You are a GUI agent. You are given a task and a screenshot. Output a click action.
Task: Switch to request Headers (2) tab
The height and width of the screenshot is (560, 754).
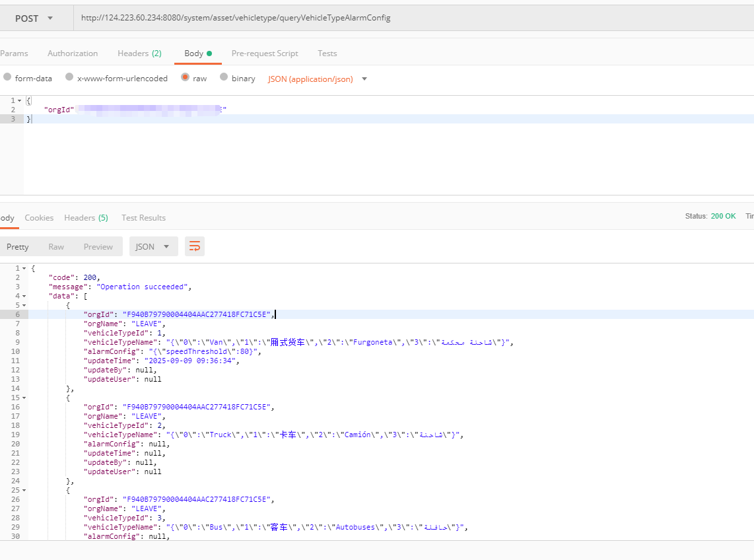point(139,53)
